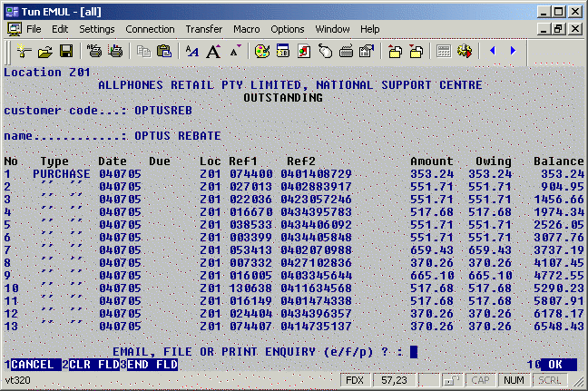The width and height of the screenshot is (588, 391).
Task: Click Ref1 value 130638 in row 10
Action: point(251,288)
